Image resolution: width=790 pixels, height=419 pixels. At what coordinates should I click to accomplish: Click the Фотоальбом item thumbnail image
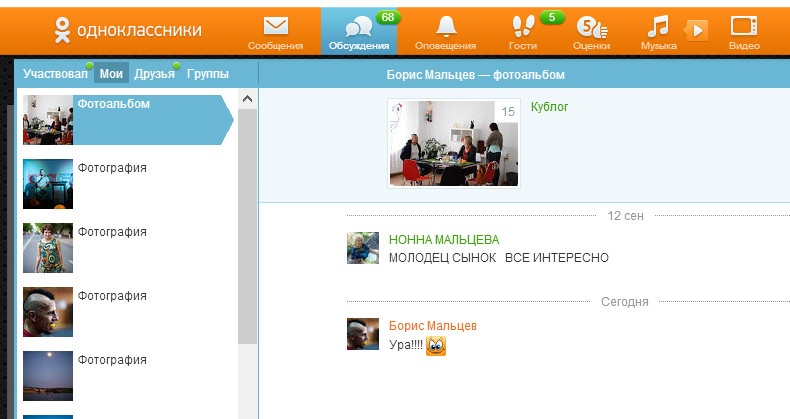[48, 120]
